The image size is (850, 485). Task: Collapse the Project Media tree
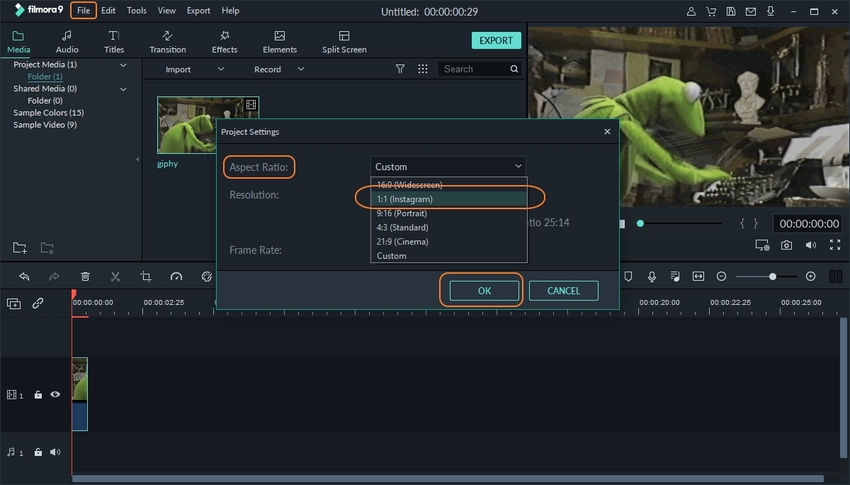[123, 65]
